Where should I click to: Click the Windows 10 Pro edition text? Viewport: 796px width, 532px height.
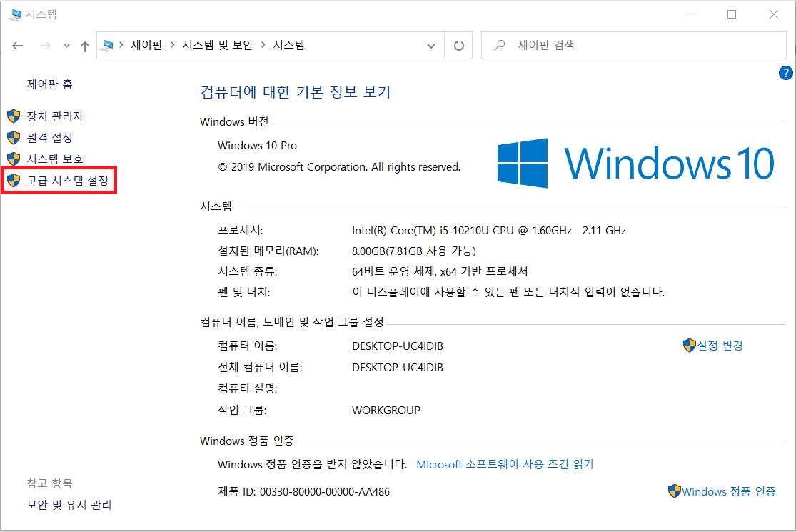[258, 146]
